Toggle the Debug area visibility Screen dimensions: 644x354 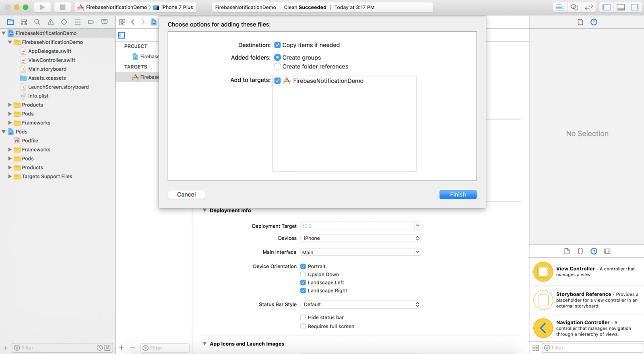[621, 7]
